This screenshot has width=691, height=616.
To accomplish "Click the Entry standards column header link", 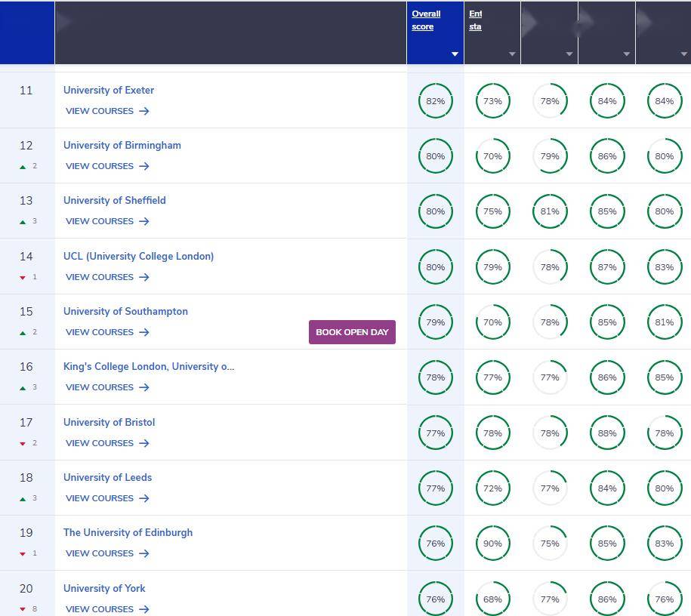I will [476, 20].
